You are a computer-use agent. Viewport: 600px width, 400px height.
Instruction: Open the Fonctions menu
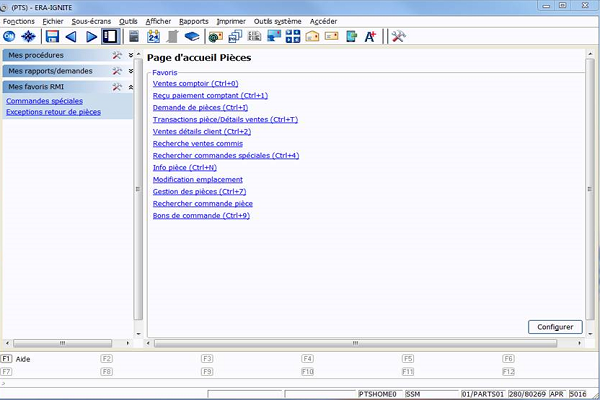[18, 20]
